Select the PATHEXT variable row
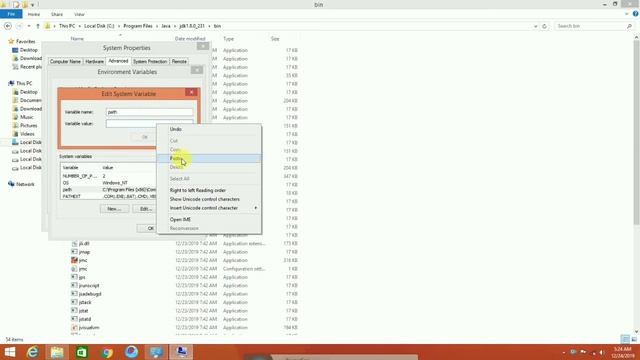This screenshot has width=640, height=360. click(109, 196)
